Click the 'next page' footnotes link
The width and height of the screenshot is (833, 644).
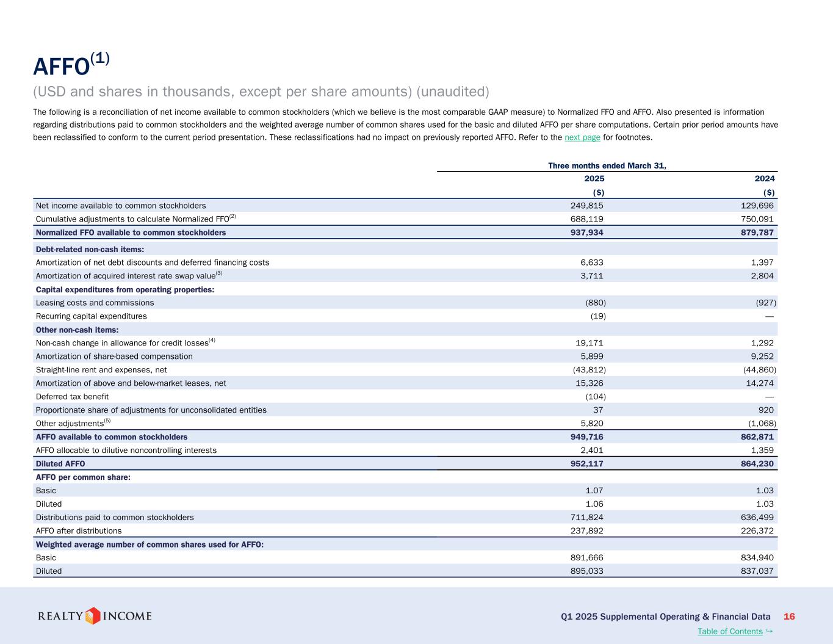point(582,137)
